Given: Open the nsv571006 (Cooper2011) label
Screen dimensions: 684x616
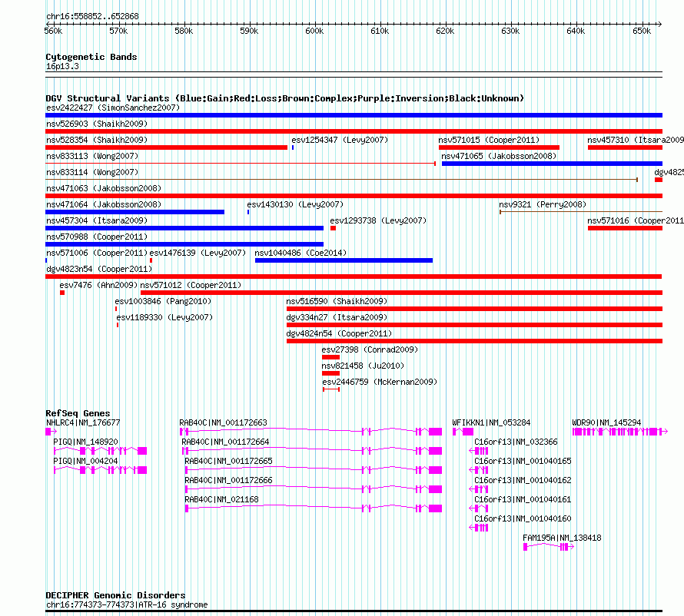Looking at the screenshot, I should pos(98,253).
